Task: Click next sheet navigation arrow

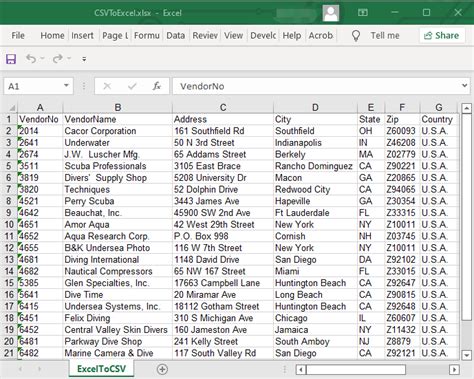Action: [x=39, y=369]
